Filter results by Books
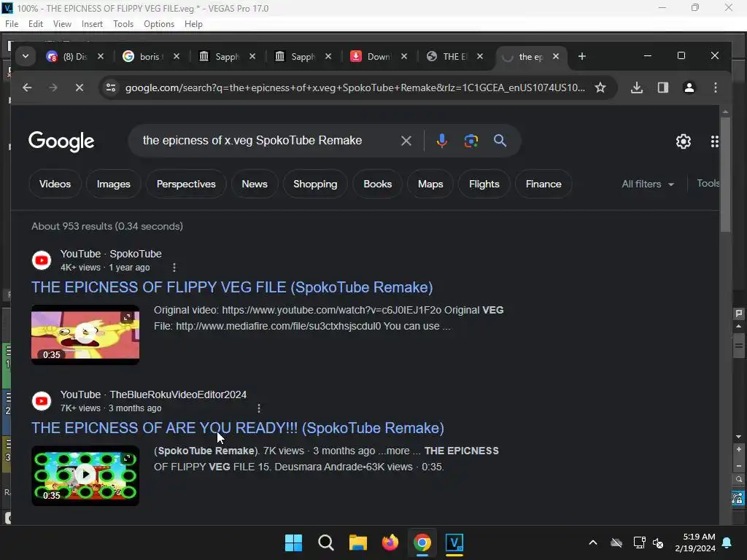The height and width of the screenshot is (560, 747). pyautogui.click(x=377, y=184)
